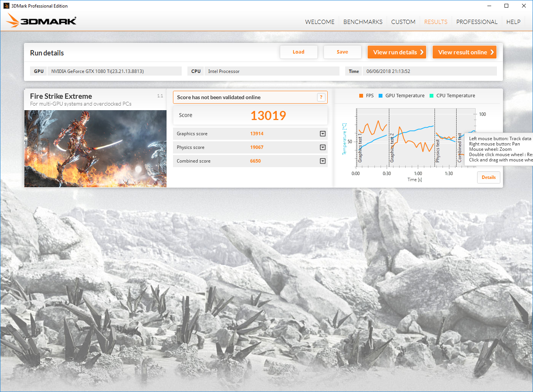Open the Help tab
The width and height of the screenshot is (533, 392).
513,22
